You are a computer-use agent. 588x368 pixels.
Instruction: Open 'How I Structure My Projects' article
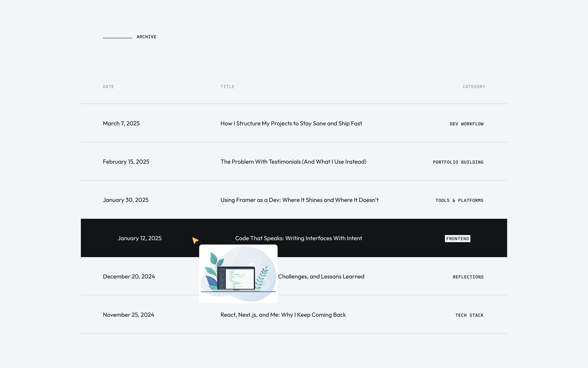click(291, 123)
